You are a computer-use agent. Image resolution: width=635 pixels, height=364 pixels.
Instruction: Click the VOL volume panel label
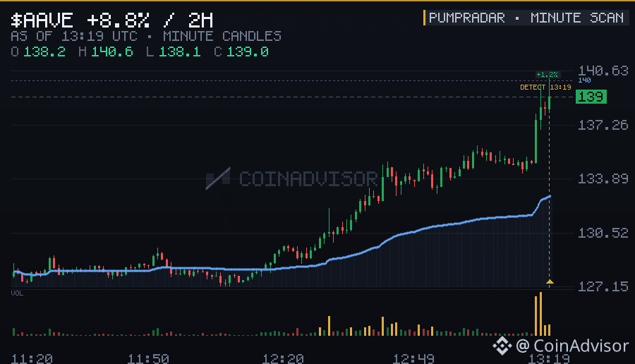[17, 293]
